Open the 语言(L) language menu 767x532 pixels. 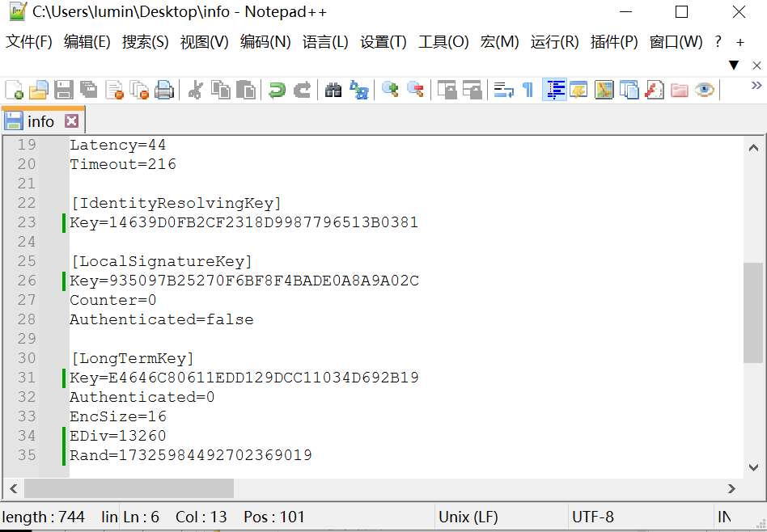click(325, 42)
